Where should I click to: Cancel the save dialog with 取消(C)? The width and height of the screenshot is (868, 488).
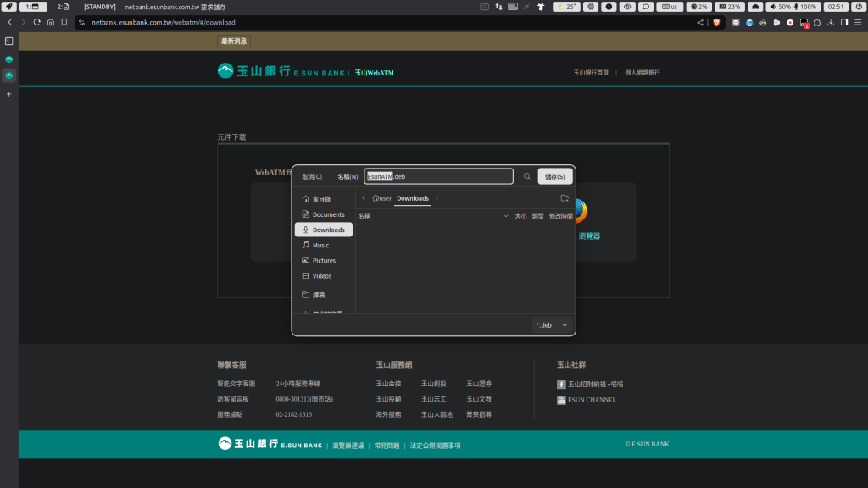(312, 176)
